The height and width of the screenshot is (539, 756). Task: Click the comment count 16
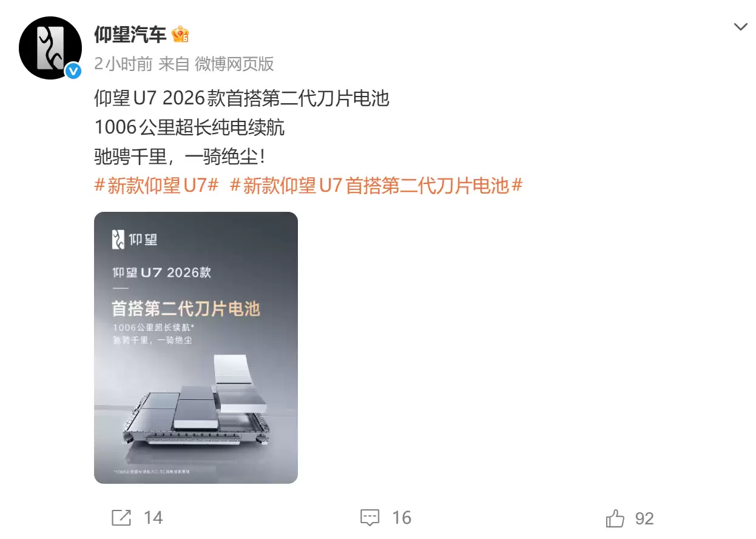[x=402, y=518]
